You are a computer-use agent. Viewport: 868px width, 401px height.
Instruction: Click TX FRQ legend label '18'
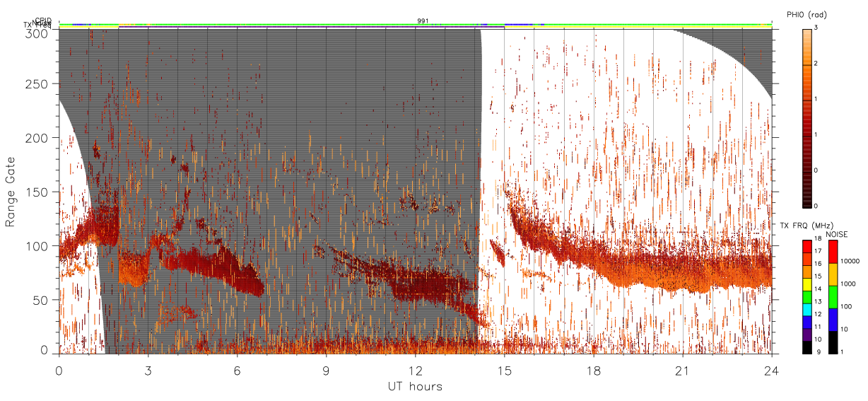819,239
